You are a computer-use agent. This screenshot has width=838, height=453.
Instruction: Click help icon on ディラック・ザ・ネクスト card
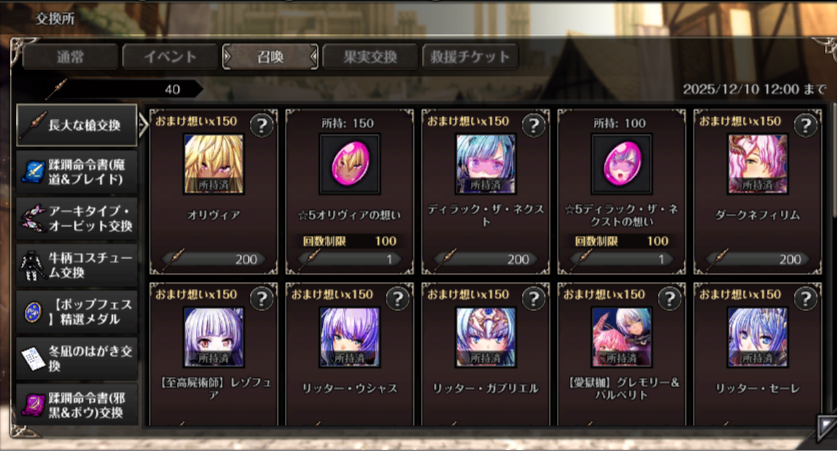(x=533, y=126)
